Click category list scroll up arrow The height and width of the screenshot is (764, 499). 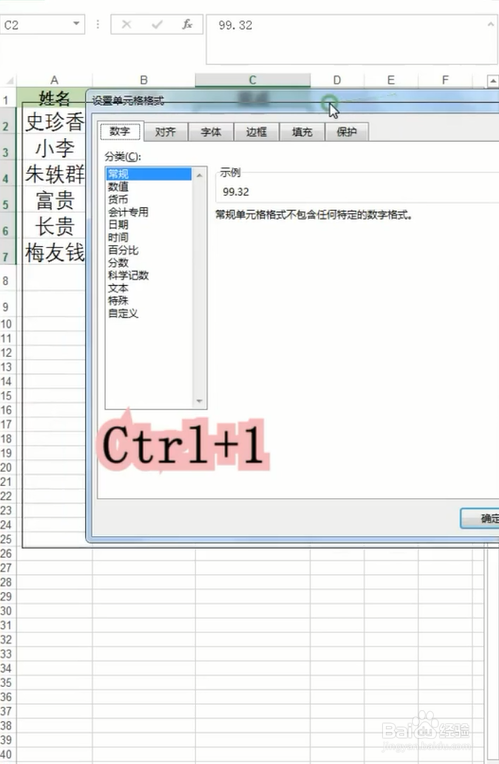[199, 175]
